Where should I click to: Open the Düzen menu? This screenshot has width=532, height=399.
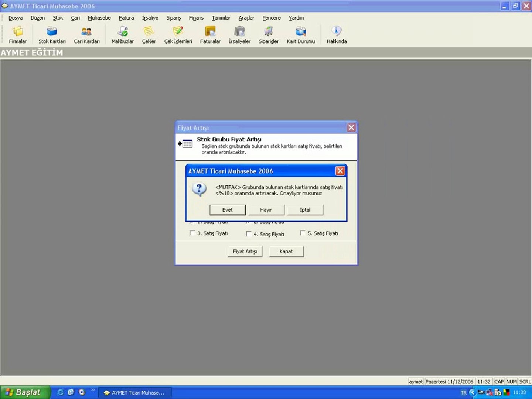point(38,18)
